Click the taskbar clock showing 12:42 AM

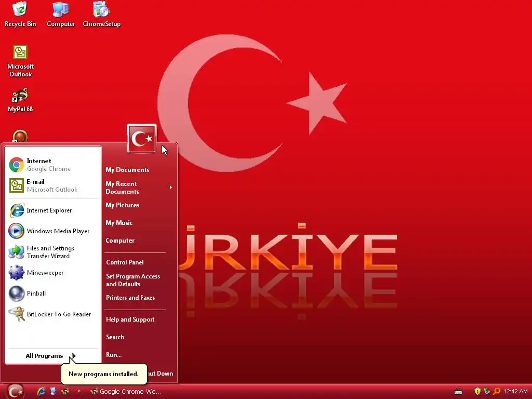[515, 392]
